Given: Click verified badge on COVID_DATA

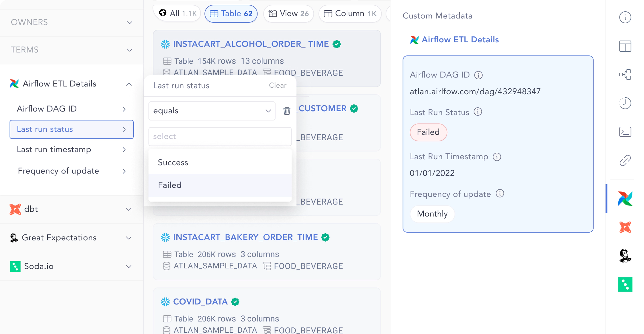Looking at the screenshot, I should pos(235,302).
